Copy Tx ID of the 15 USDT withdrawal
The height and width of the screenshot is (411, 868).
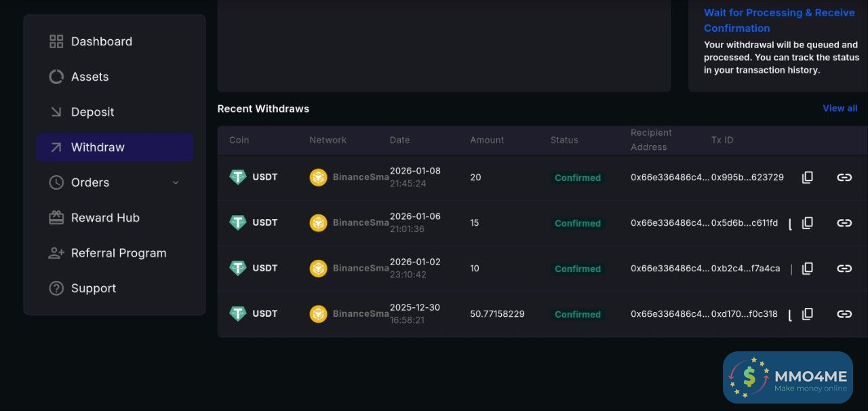[x=807, y=223]
